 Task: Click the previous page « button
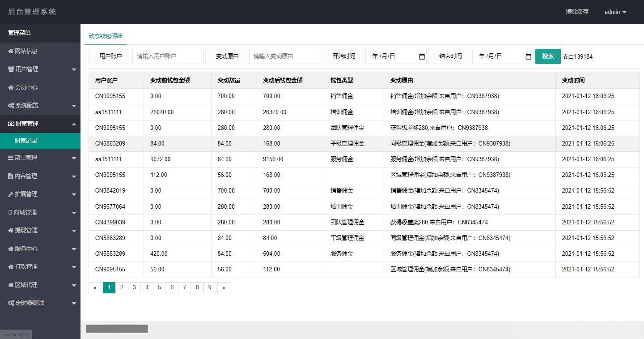95,288
